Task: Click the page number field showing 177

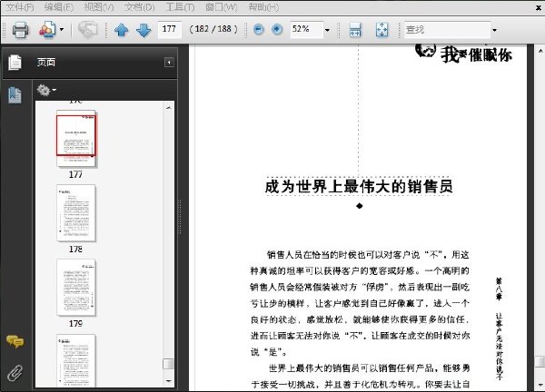Action: (x=169, y=29)
